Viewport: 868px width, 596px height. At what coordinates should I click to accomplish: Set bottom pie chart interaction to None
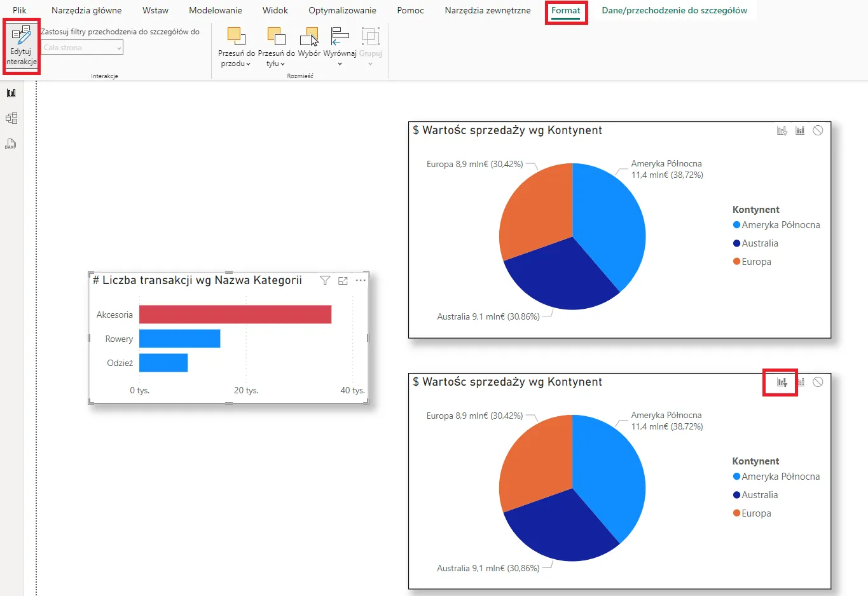(818, 382)
